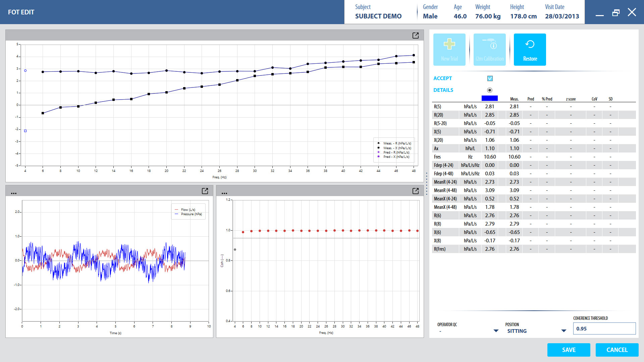Screen dimensions: 644x362
Task: Pop out the coherence chart panel
Action: (415, 191)
